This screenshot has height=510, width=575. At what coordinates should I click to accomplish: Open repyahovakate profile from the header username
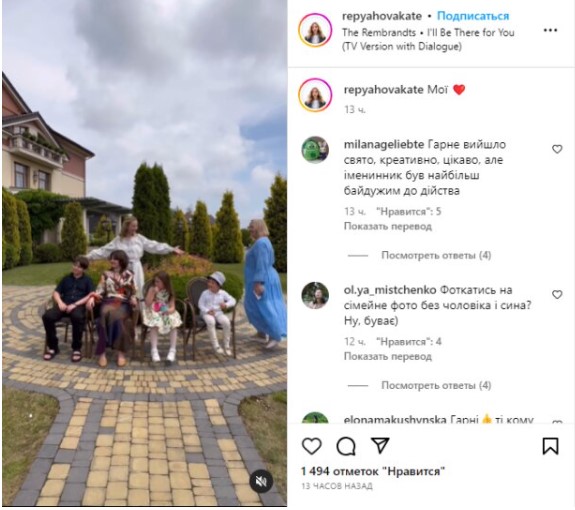382,16
